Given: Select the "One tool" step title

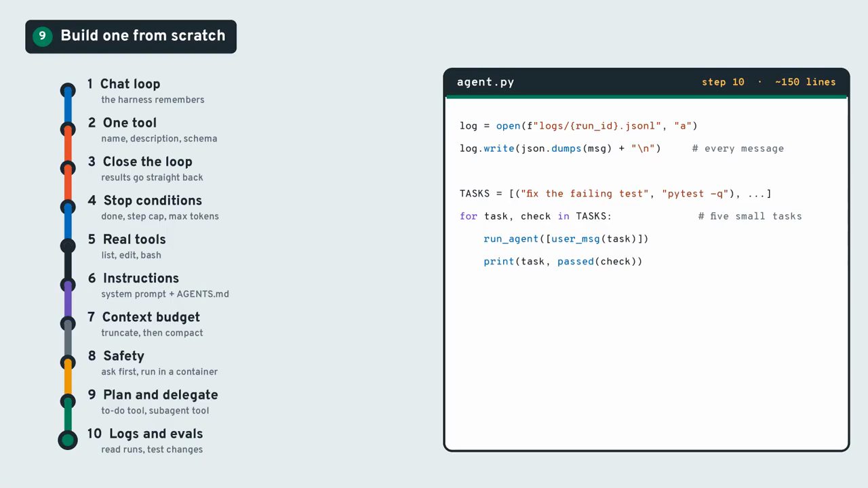Looking at the screenshot, I should (x=130, y=123).
